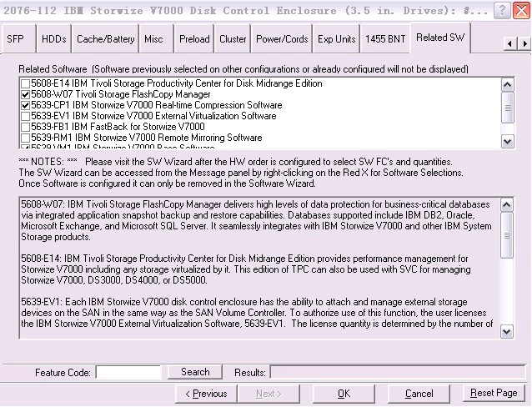This screenshot has height=407, width=532.
Task: Check 5608-E14 Tivoli Storage Productivity Center
Action: (x=26, y=83)
